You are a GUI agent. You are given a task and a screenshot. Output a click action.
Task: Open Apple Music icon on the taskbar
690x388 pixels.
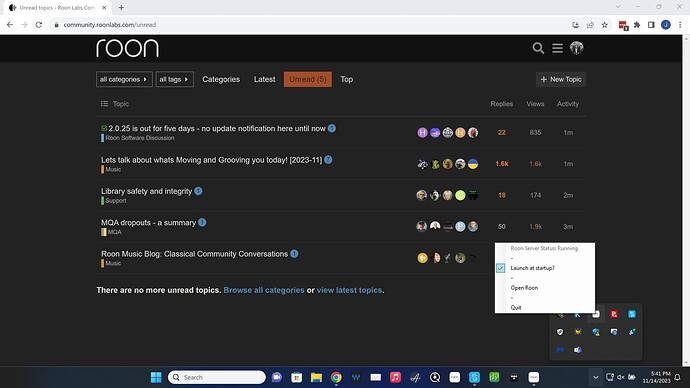395,377
